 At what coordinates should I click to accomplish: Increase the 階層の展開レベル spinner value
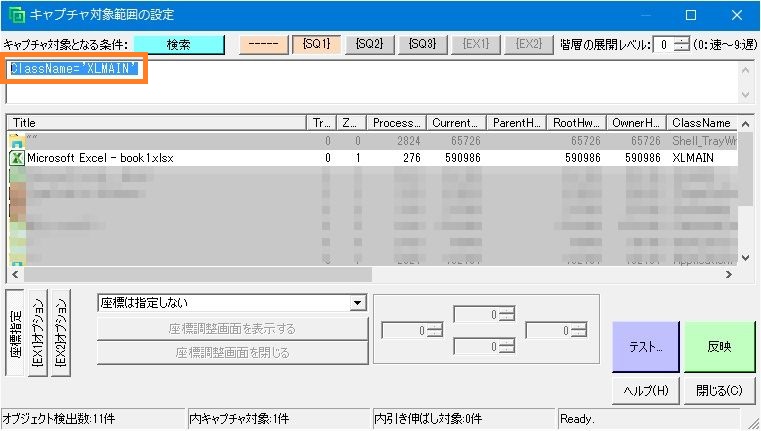point(681,40)
